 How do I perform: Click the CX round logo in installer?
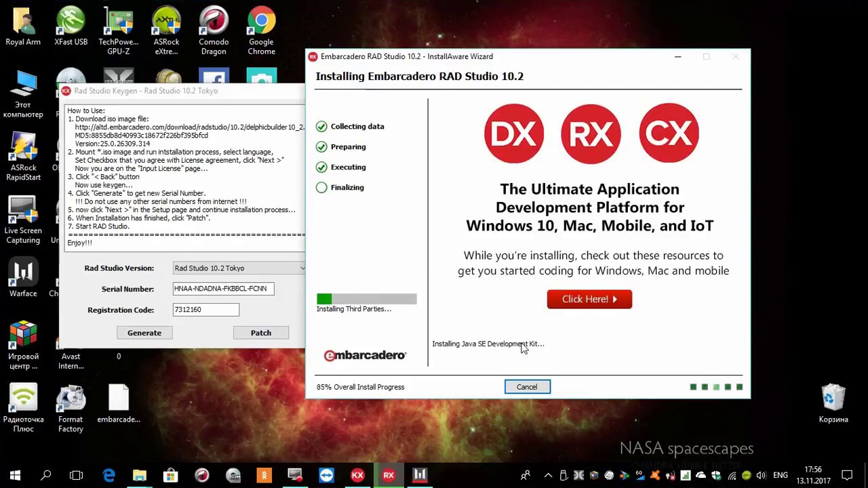tap(669, 133)
